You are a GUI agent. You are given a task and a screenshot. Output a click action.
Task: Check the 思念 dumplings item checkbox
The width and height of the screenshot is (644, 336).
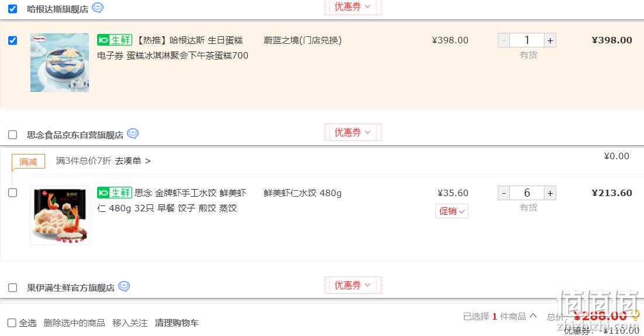click(13, 193)
